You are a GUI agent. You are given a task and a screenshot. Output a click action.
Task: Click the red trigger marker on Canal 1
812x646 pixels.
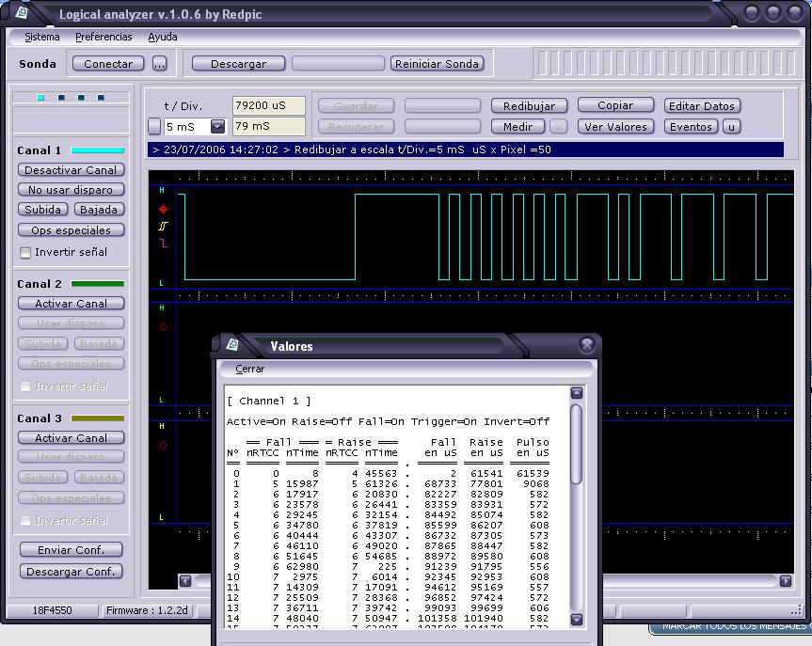163,209
